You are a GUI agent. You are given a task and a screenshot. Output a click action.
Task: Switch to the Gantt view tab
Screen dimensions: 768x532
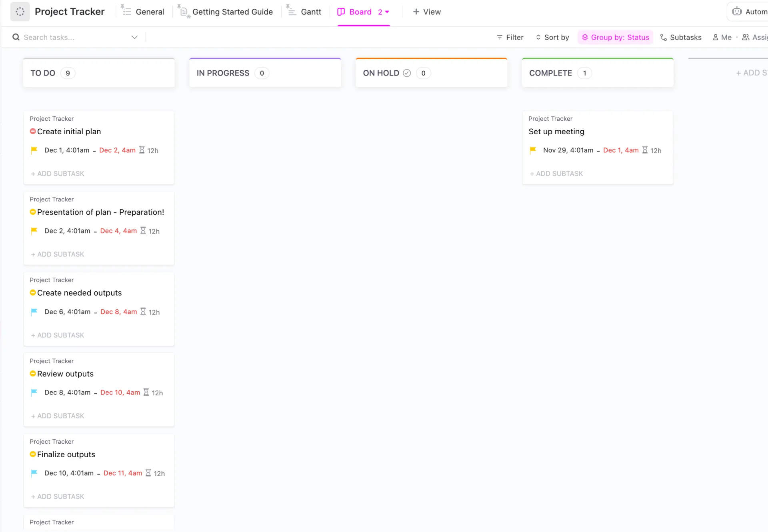pyautogui.click(x=304, y=12)
